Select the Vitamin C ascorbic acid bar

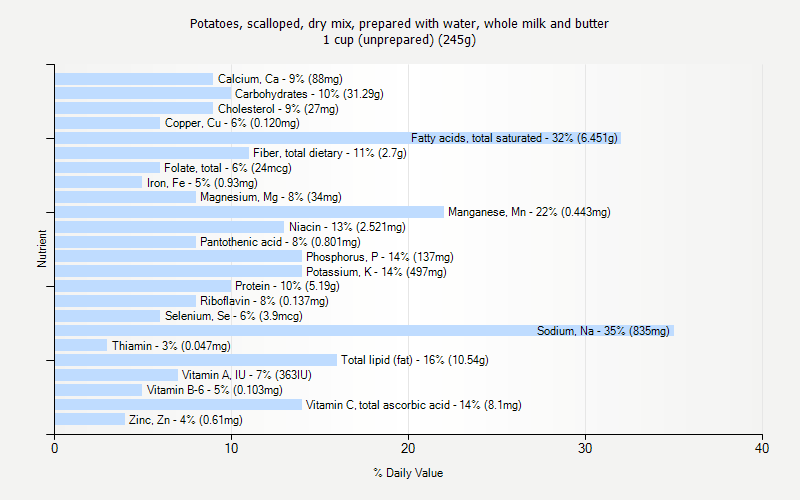[x=178, y=405]
